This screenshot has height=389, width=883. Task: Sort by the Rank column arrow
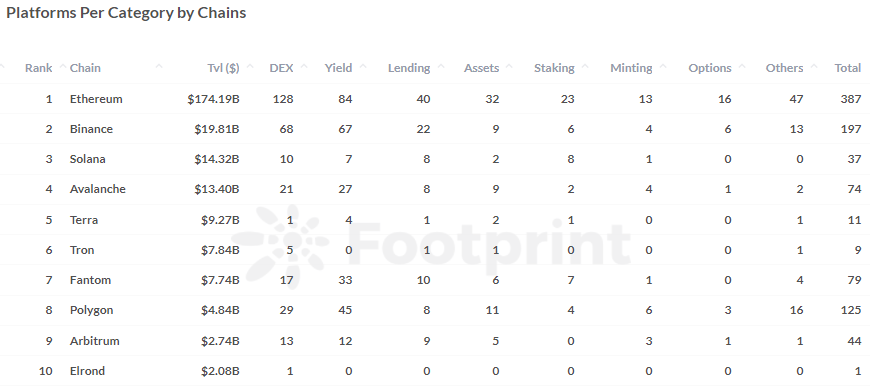point(63,67)
